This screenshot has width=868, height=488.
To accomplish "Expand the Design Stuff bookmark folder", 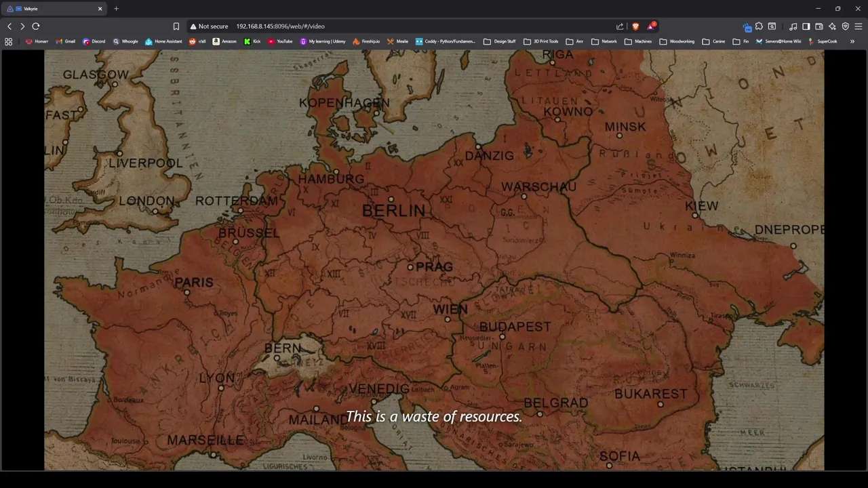I will [x=500, y=41].
